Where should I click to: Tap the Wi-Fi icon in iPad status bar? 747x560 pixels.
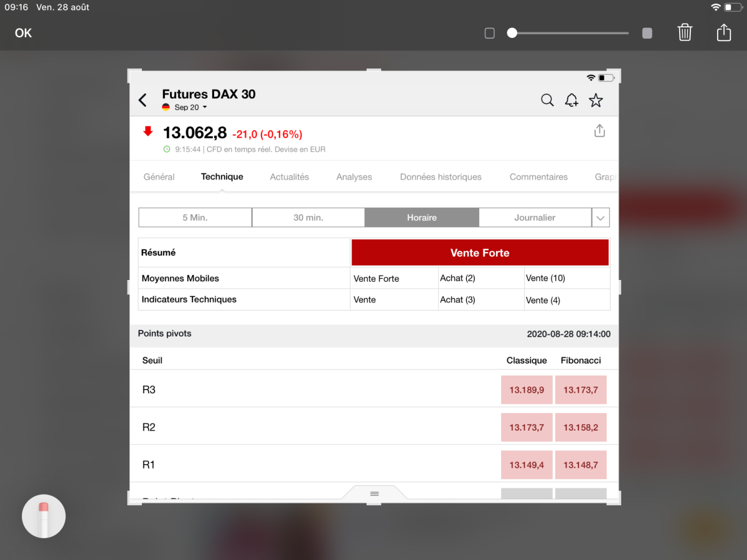pyautogui.click(x=716, y=7)
